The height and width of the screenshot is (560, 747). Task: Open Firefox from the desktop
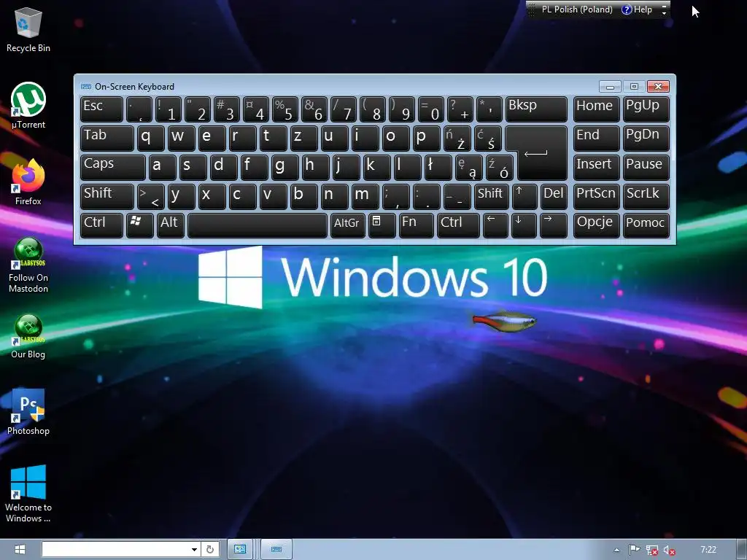28,182
